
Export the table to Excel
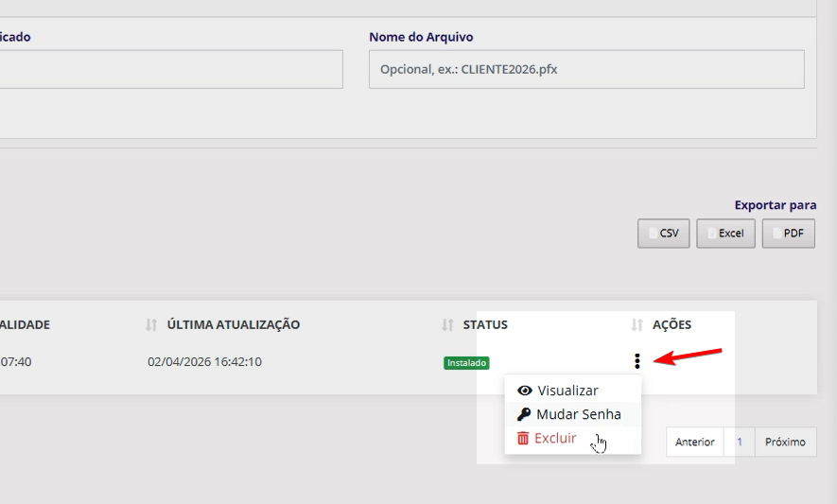click(x=725, y=234)
